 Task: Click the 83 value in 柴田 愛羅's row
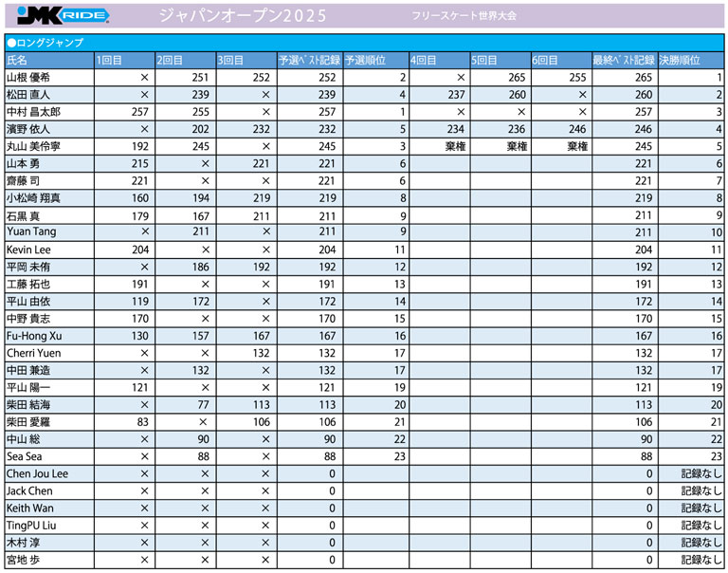142,422
